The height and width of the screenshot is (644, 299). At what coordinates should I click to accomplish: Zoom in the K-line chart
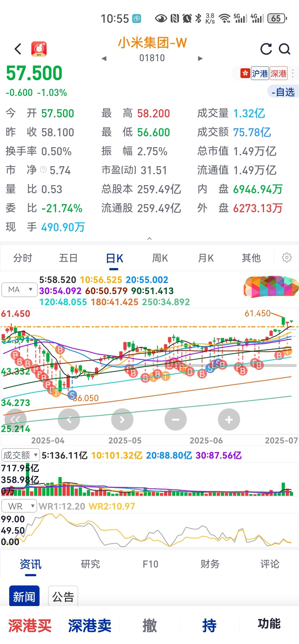[229, 419]
